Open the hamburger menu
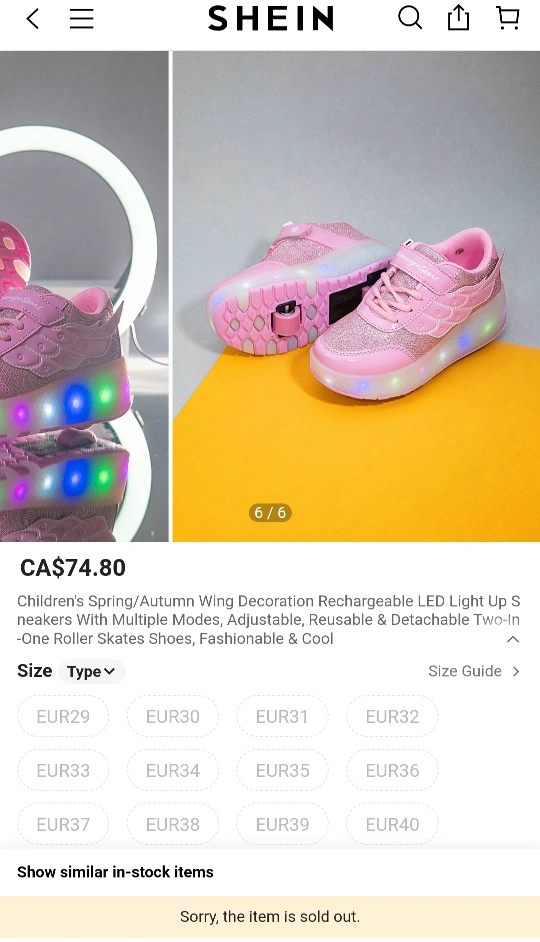Viewport: 540px width, 942px height. tap(82, 19)
